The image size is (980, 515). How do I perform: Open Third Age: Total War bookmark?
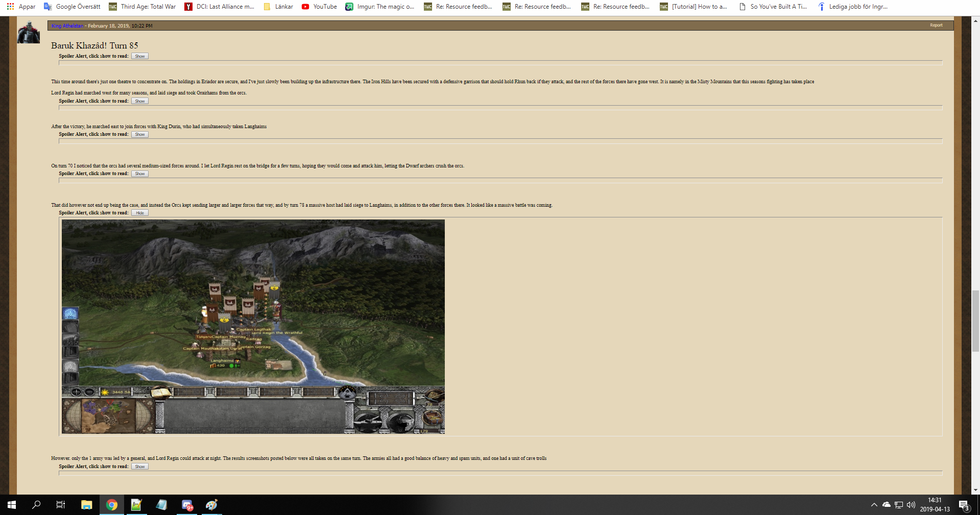click(x=142, y=7)
